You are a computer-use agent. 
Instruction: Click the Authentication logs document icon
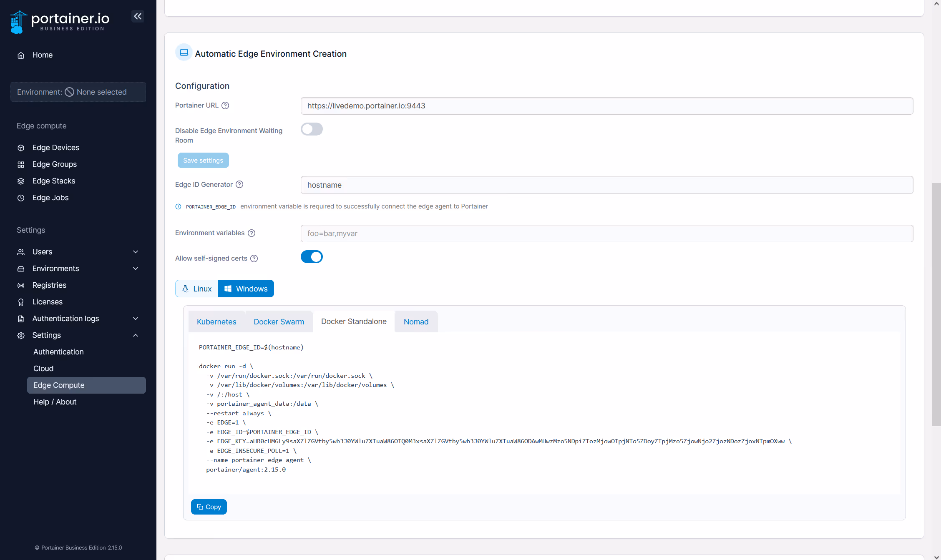click(x=21, y=319)
